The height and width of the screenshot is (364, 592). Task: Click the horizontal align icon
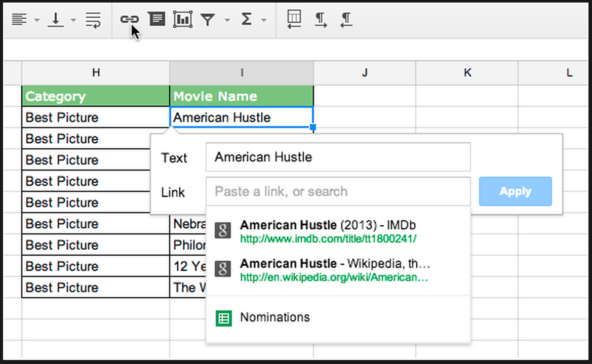19,20
